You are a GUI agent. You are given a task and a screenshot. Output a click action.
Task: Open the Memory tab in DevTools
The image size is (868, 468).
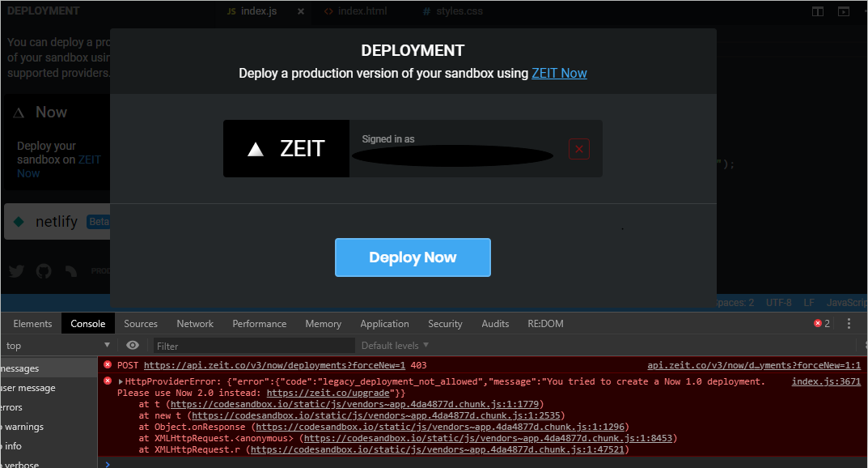point(324,323)
